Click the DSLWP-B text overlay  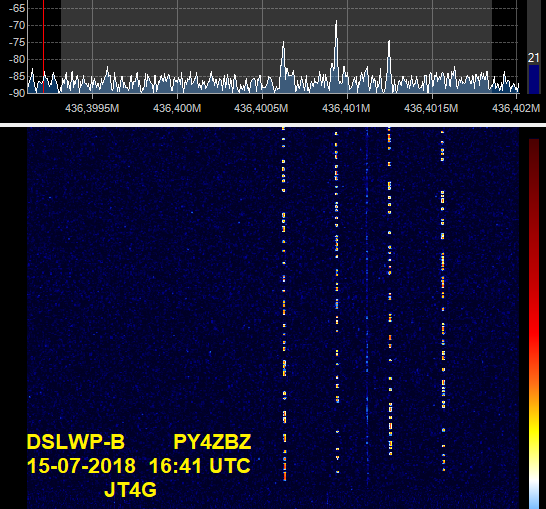76,442
